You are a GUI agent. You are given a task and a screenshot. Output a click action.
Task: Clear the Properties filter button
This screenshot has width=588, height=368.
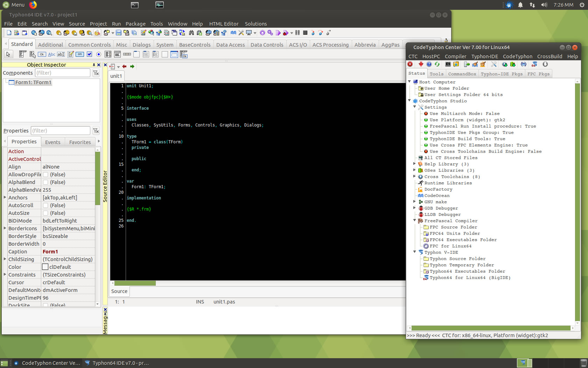[x=96, y=131]
